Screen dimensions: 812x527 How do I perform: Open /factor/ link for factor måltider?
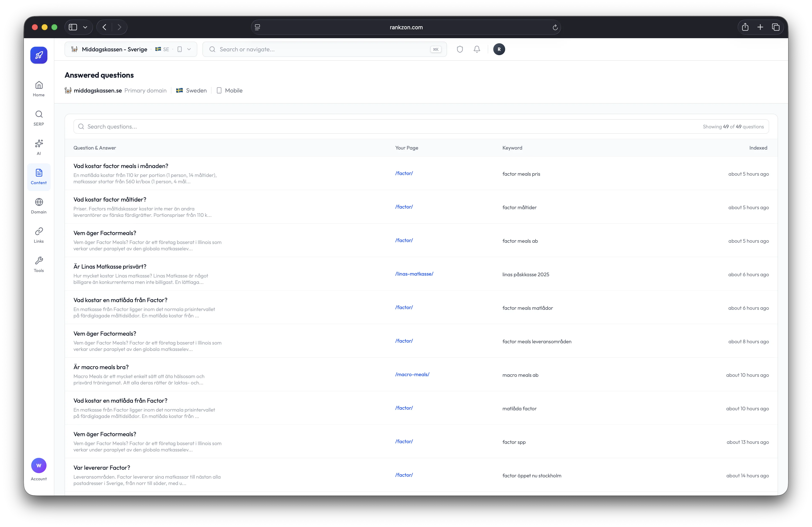click(404, 207)
